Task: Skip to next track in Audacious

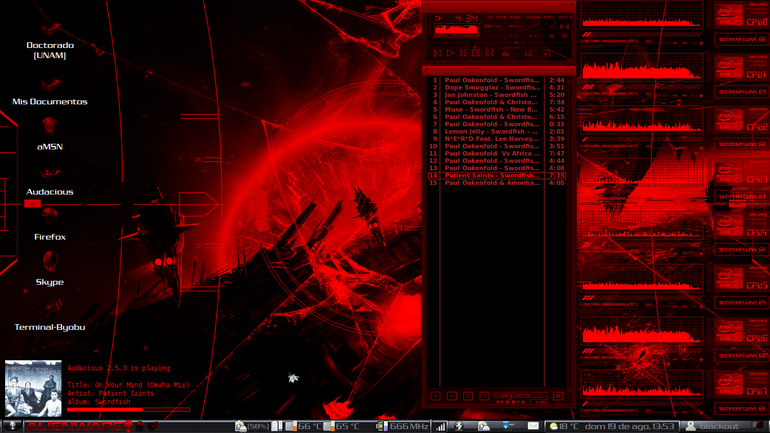Action: pyautogui.click(x=489, y=53)
